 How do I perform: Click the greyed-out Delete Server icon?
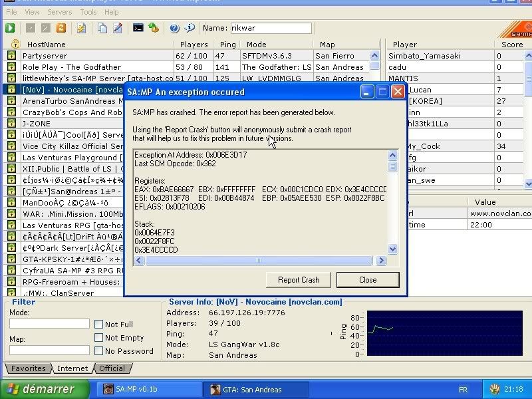[45, 28]
